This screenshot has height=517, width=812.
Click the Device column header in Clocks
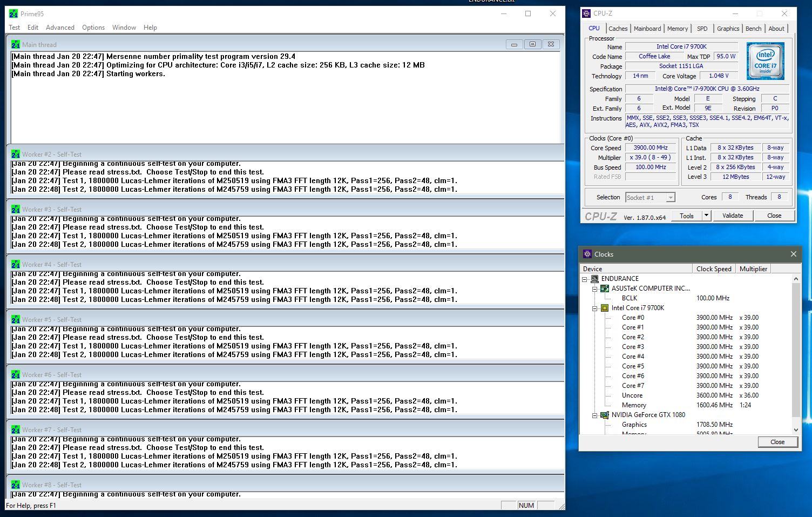[636, 268]
